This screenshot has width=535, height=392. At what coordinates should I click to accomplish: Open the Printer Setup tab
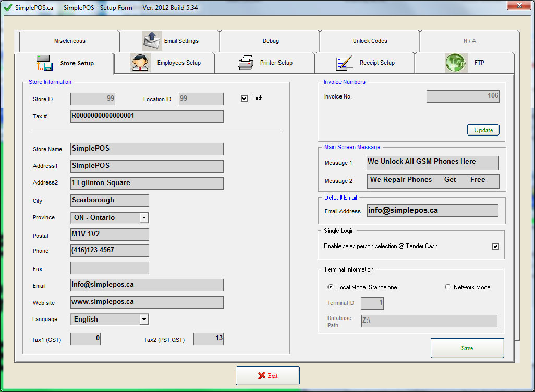point(264,63)
